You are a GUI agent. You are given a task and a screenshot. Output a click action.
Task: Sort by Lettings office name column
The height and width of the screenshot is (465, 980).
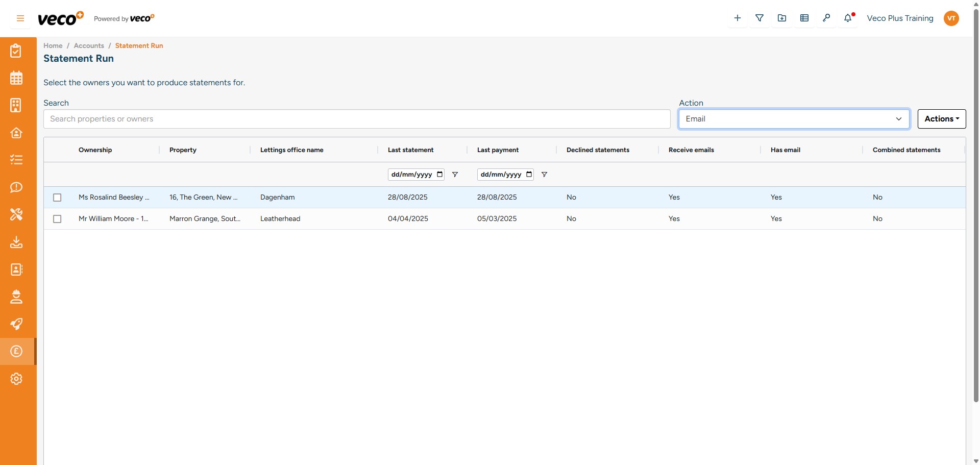(x=291, y=150)
